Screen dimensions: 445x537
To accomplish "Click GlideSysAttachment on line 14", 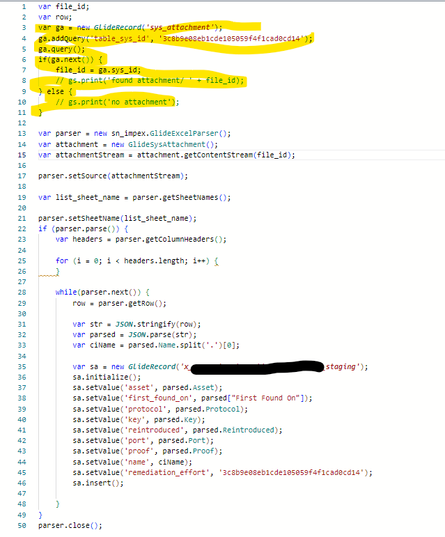I will [167, 145].
